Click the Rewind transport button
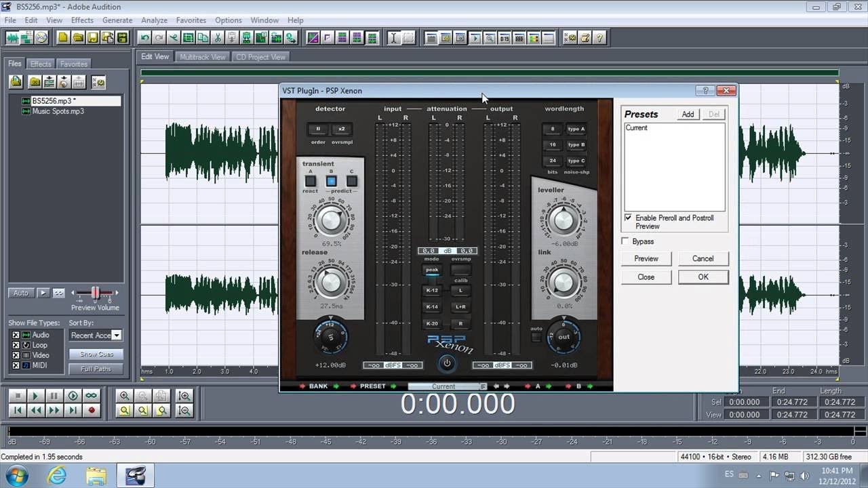 (x=36, y=410)
